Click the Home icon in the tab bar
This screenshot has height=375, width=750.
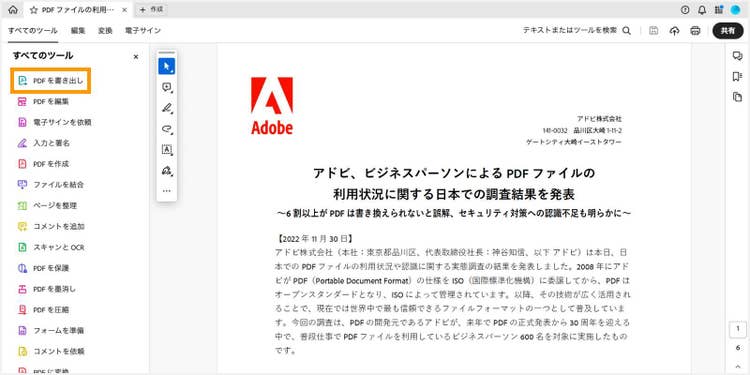tap(13, 10)
